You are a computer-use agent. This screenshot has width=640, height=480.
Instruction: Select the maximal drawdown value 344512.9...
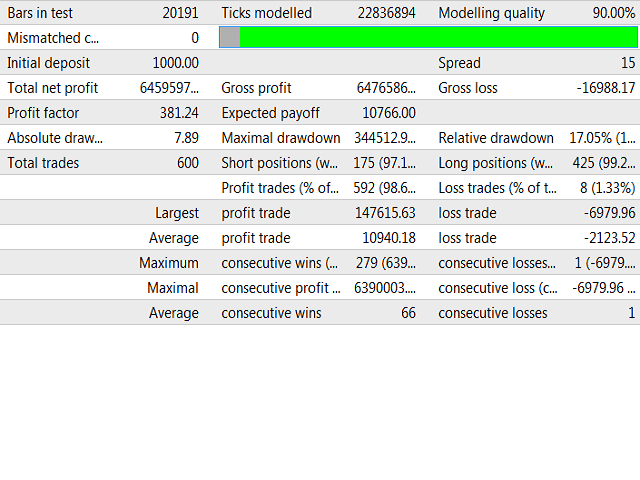pyautogui.click(x=385, y=138)
